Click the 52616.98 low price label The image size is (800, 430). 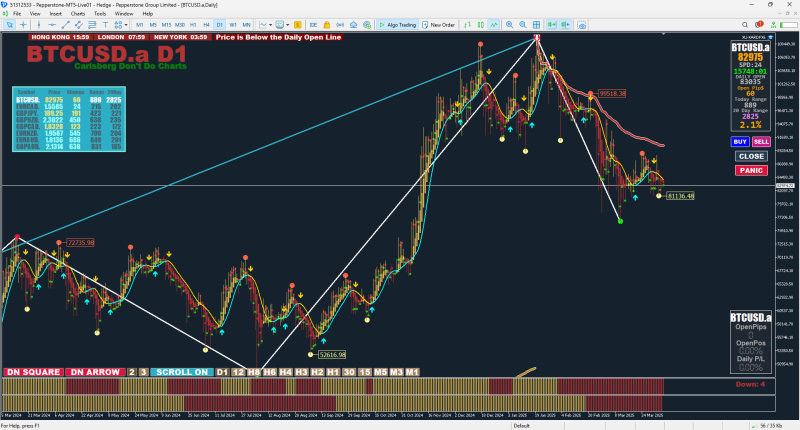[x=332, y=355]
